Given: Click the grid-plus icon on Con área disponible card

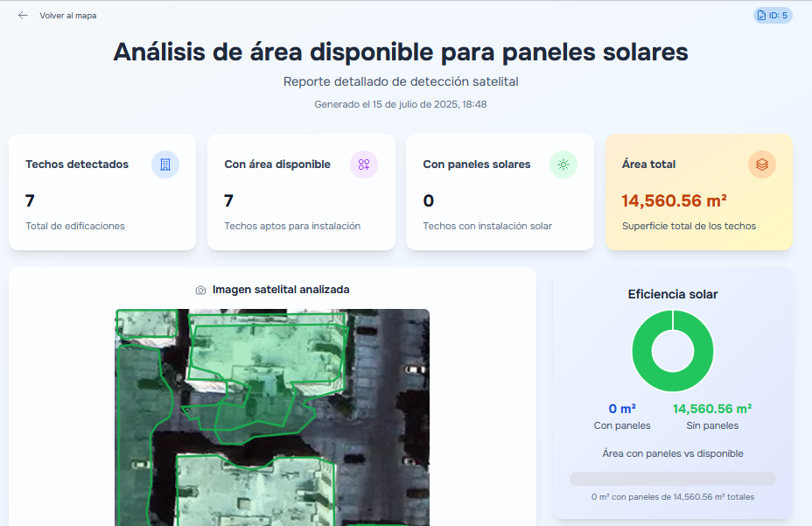Looking at the screenshot, I should [364, 165].
